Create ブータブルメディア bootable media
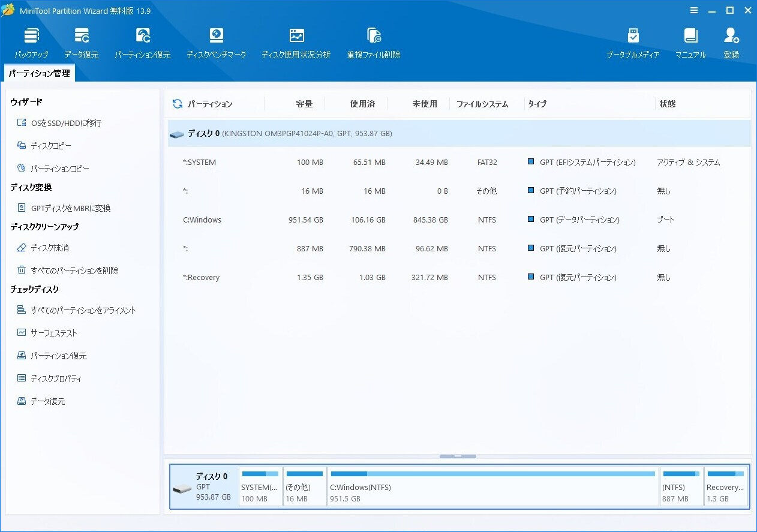Screen dimensions: 757x532 coord(633,43)
